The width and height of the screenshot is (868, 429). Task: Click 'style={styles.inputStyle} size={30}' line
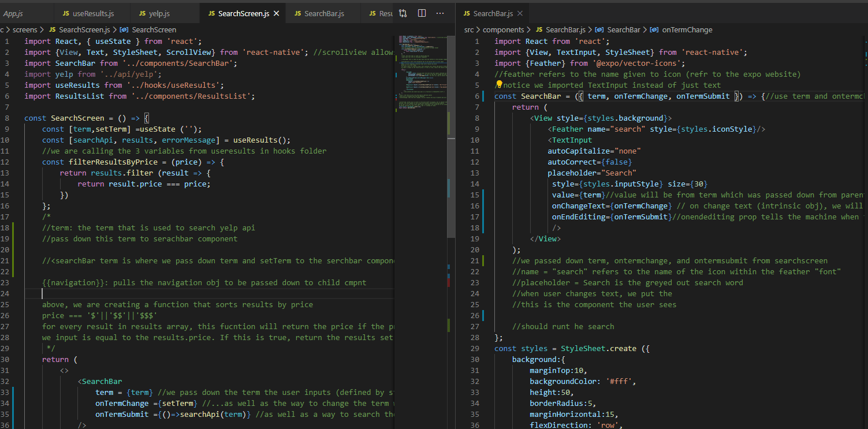coord(629,184)
